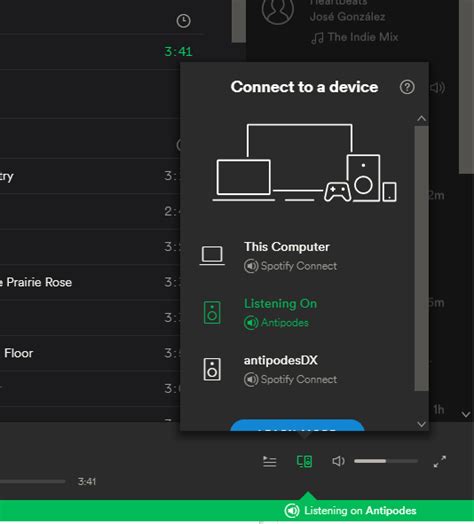This screenshot has height=524, width=474.
Task: Click the scroll-down arrow of the friend activity pane
Action: click(466, 415)
